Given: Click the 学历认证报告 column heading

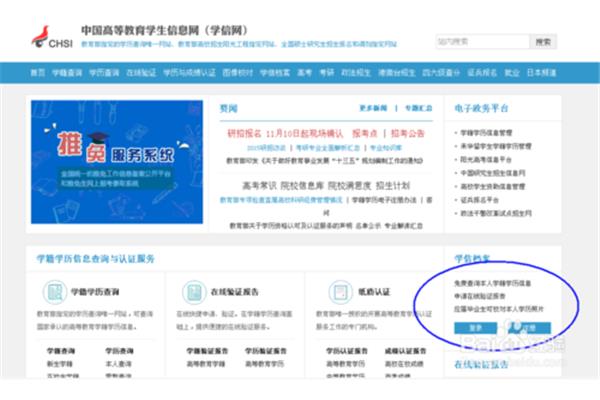Looking at the screenshot, I should tap(347, 351).
